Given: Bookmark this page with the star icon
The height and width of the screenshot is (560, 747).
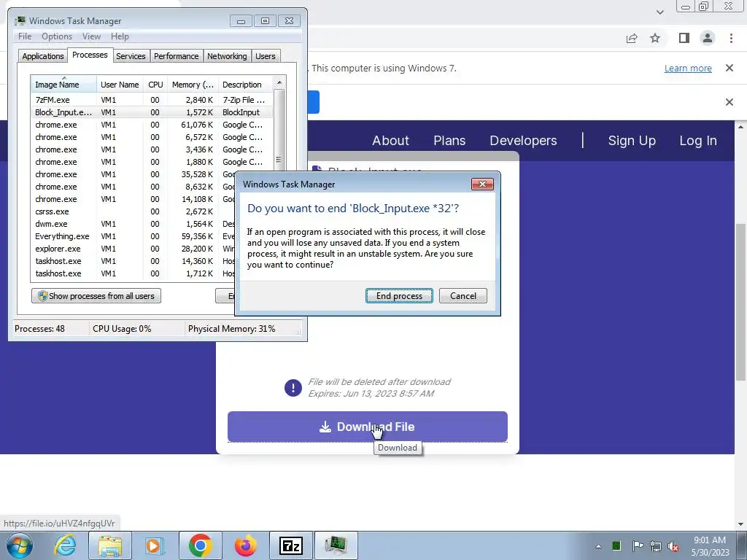Looking at the screenshot, I should (655, 38).
